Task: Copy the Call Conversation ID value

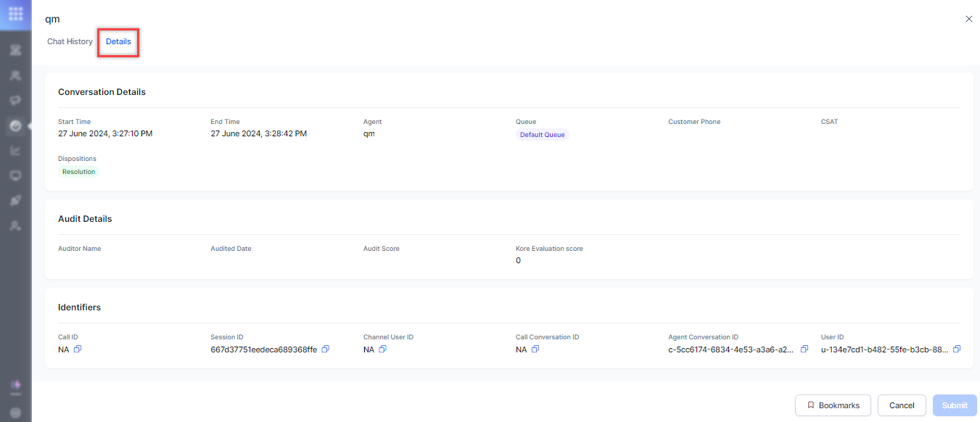Action: click(x=535, y=349)
